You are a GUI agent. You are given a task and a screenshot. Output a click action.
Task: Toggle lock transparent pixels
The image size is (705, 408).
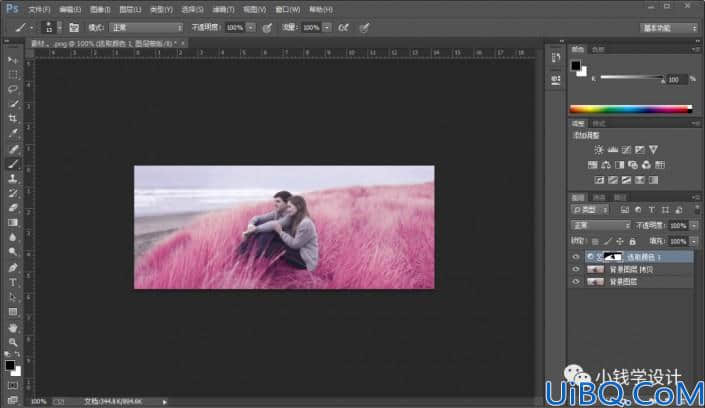click(595, 242)
